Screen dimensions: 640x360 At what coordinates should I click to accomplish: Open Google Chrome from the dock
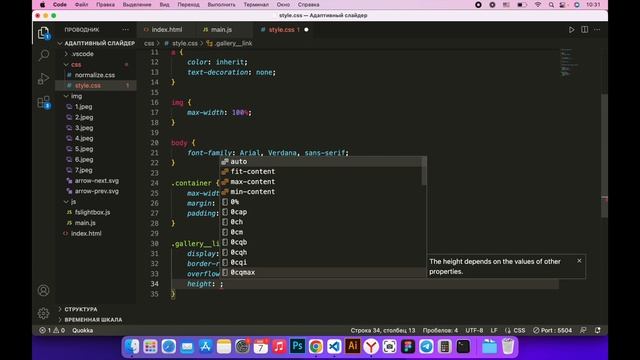tap(316, 347)
